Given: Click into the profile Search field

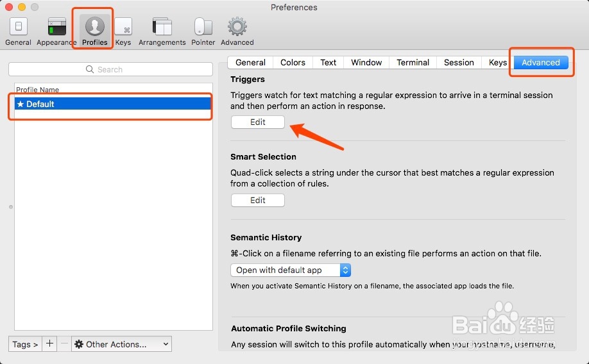Looking at the screenshot, I should coord(110,69).
